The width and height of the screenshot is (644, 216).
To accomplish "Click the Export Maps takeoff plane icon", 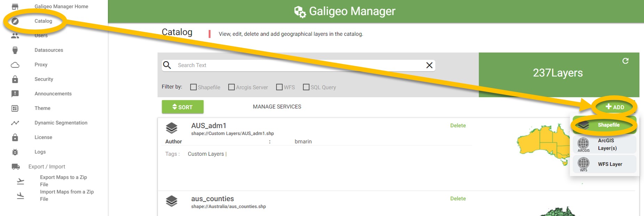I will coord(21,181).
